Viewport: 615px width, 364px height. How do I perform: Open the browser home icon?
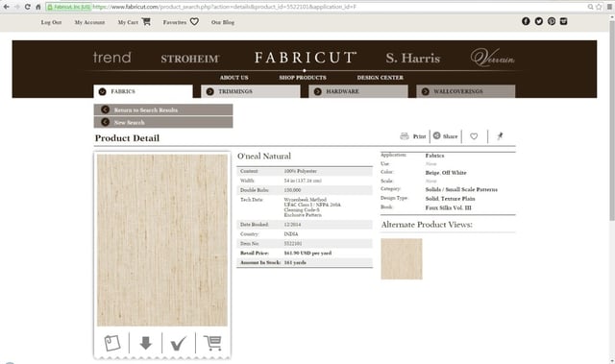click(x=38, y=7)
